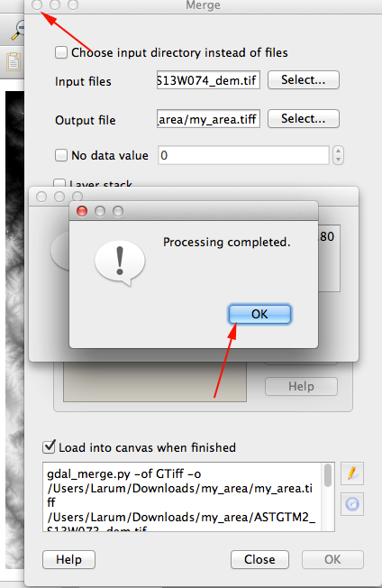Click the exclamation speech bubble icon
The height and width of the screenshot is (588, 382).
point(120,262)
